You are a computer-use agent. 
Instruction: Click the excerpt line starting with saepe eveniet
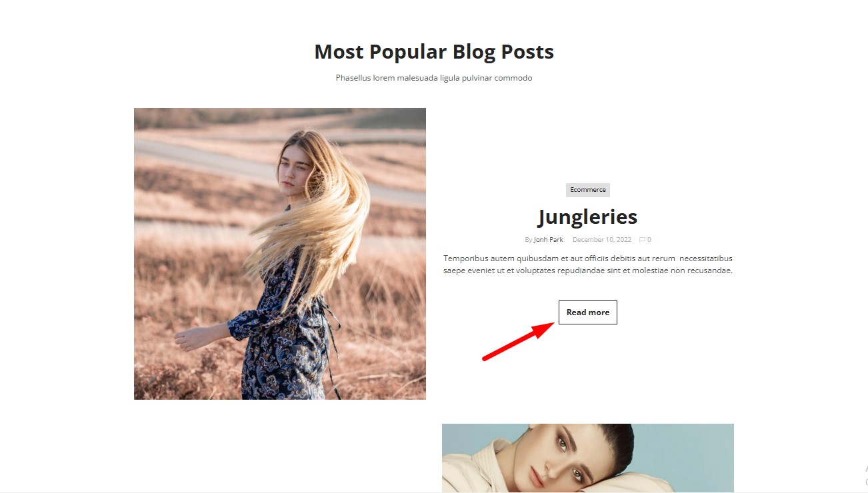pyautogui.click(x=587, y=270)
